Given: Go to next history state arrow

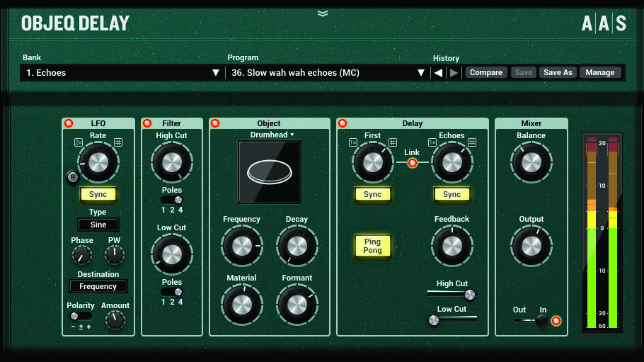Looking at the screenshot, I should [454, 73].
